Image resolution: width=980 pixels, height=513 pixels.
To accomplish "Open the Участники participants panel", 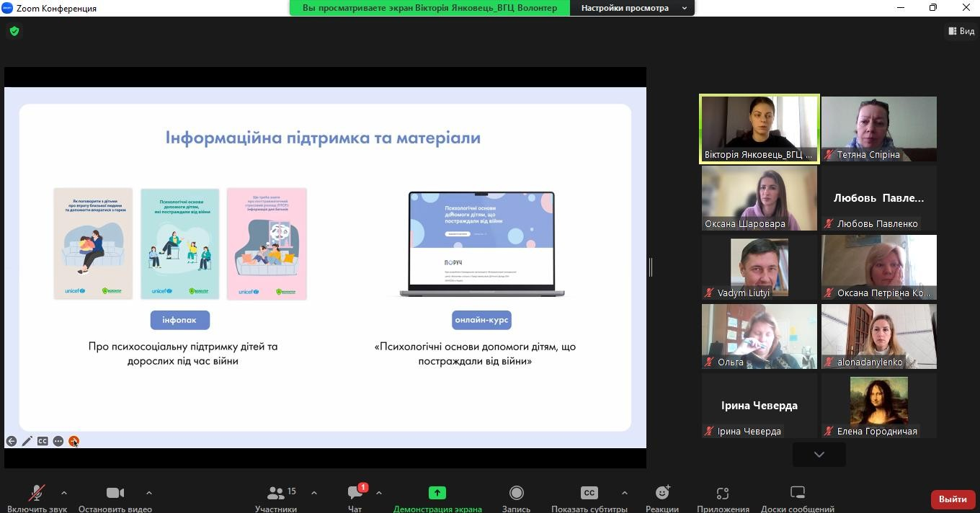I will pos(276,499).
